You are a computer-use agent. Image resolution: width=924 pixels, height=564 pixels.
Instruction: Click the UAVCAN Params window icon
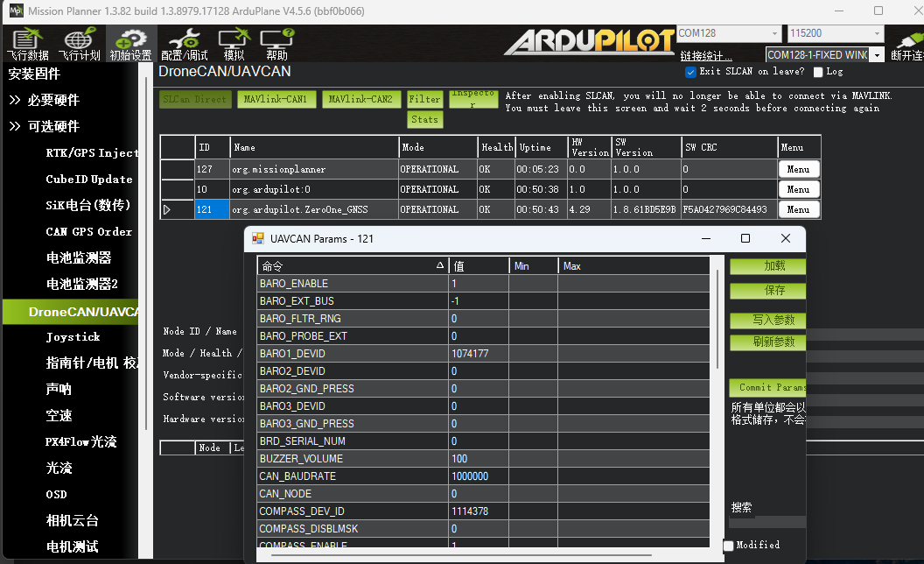(258, 238)
